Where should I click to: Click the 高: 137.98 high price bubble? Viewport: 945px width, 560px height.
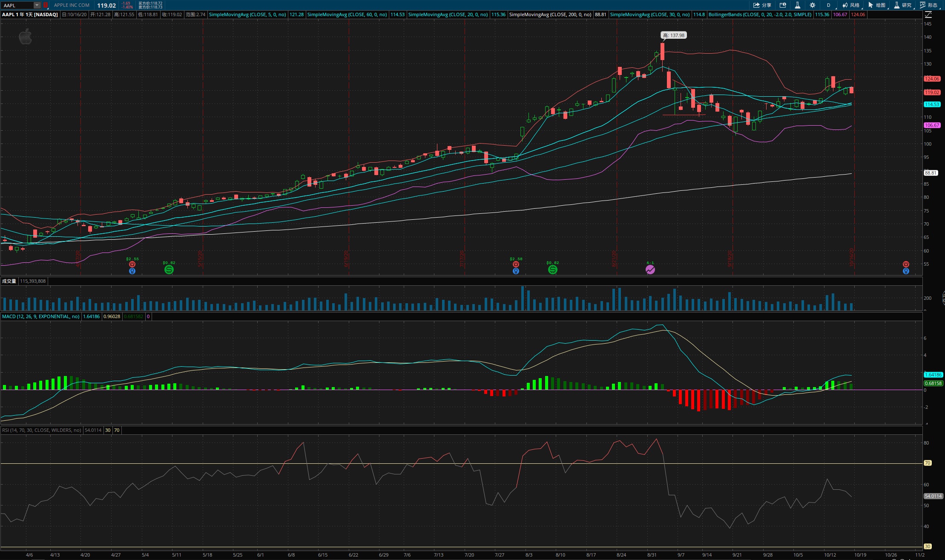[674, 35]
